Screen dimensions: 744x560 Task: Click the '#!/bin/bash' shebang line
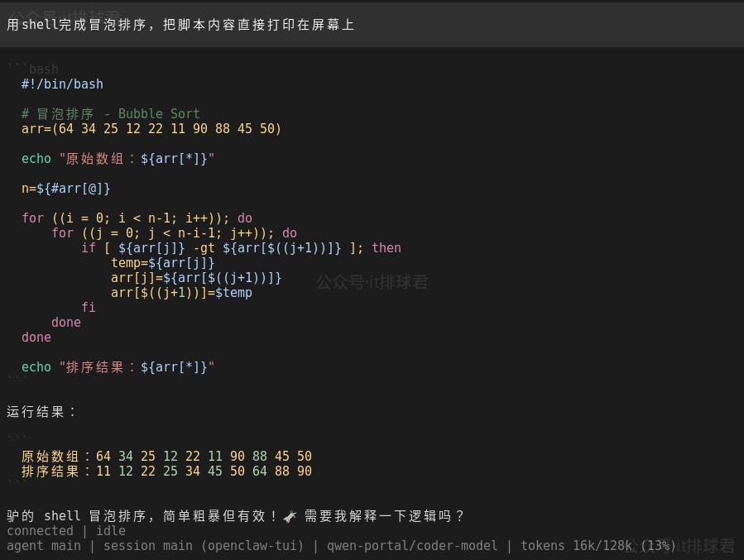(62, 84)
